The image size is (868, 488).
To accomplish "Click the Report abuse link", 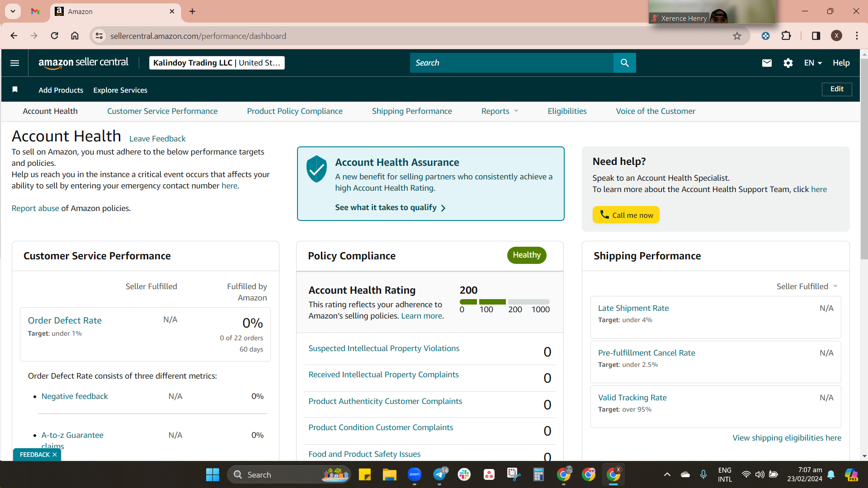I will pyautogui.click(x=35, y=208).
